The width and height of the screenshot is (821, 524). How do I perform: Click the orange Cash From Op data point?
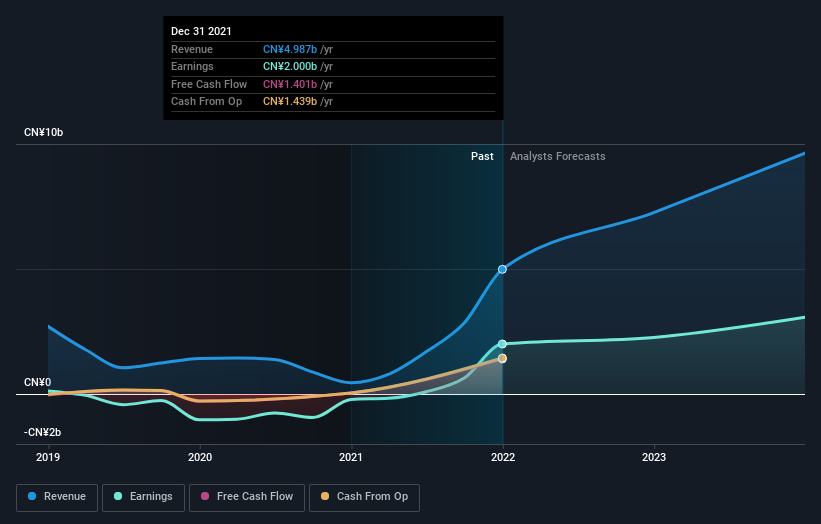pos(502,359)
